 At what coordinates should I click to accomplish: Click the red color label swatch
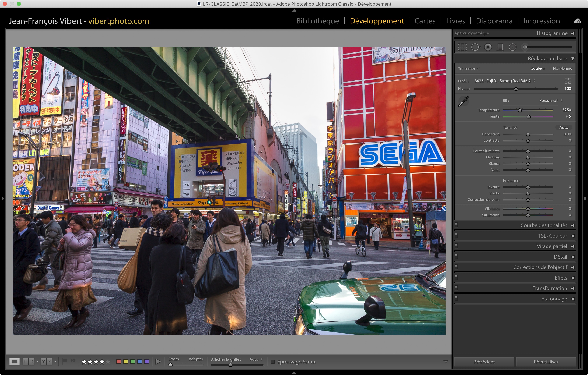[119, 362]
